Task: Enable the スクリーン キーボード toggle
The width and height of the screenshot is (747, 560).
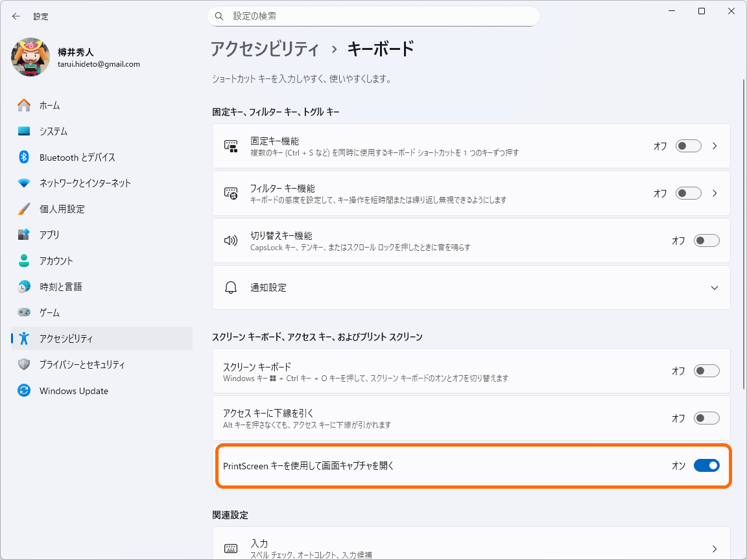Action: click(707, 370)
